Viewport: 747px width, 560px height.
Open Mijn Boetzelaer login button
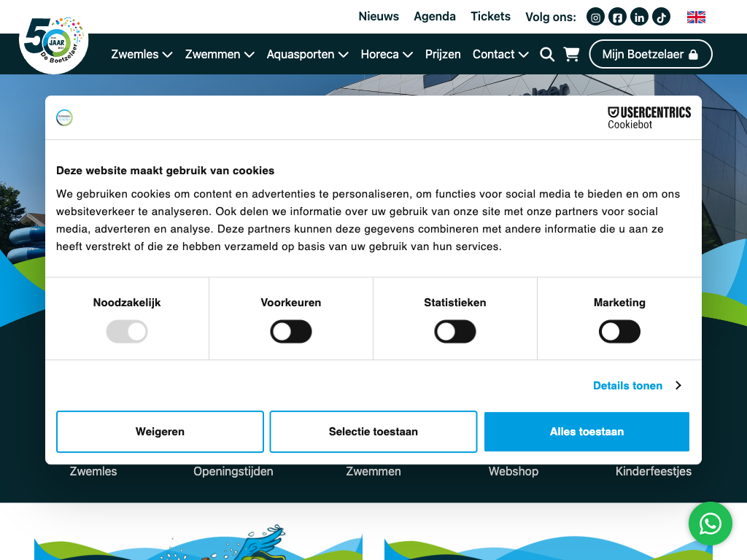pos(650,54)
